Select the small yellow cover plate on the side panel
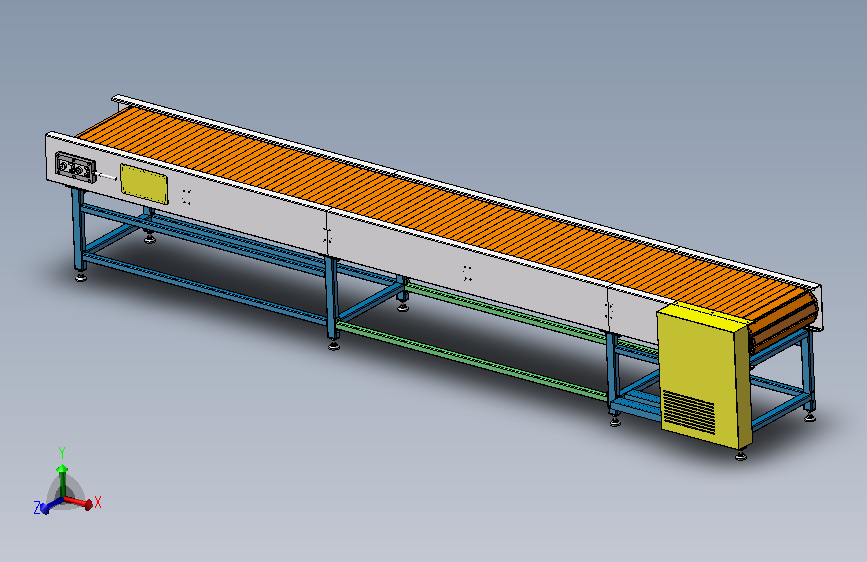The image size is (867, 562). pyautogui.click(x=144, y=184)
